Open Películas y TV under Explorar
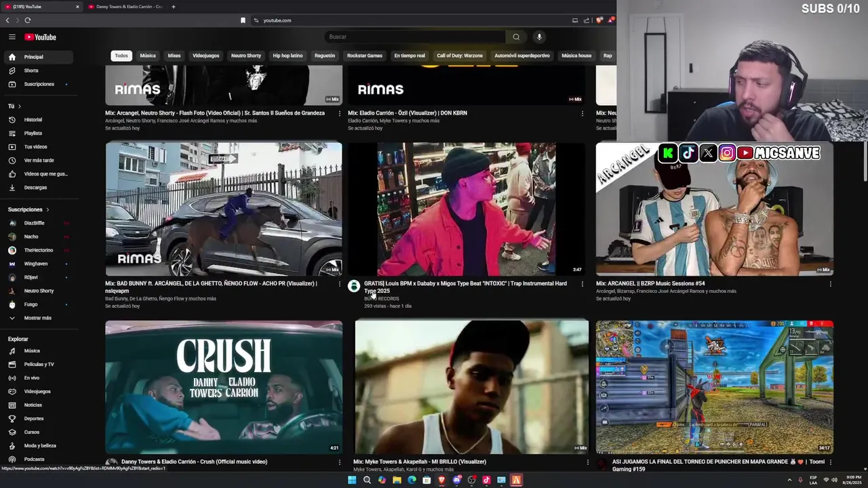Screen dimensions: 868x488 point(38,364)
